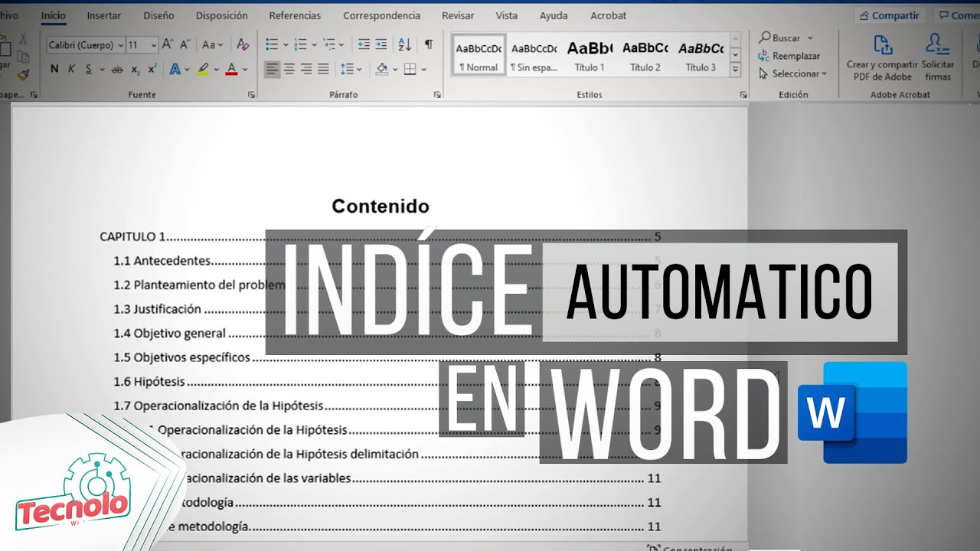Expand the styles gallery more button

click(736, 70)
